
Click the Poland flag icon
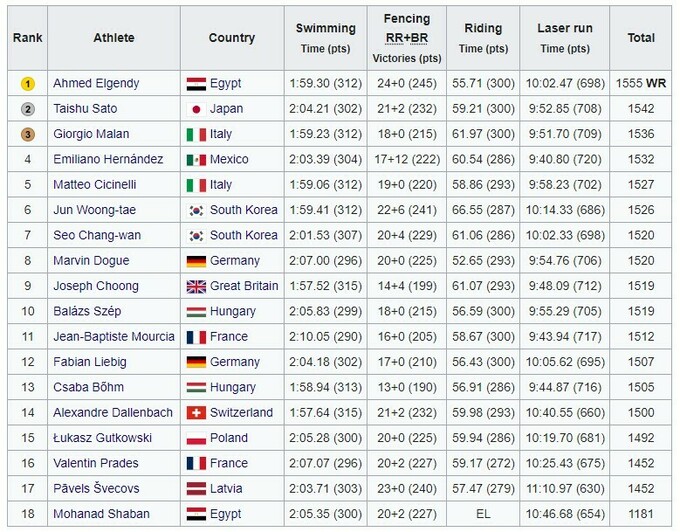[196, 438]
